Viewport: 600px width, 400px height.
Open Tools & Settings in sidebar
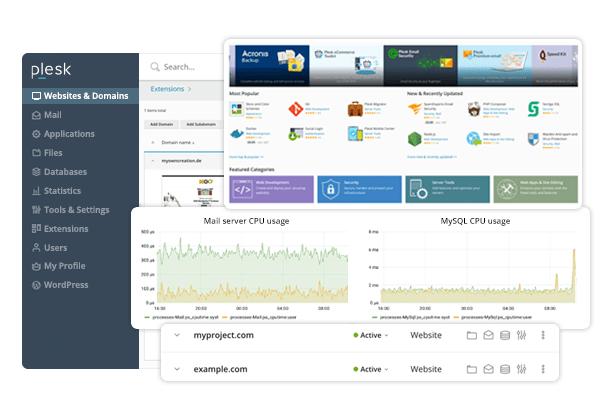click(75, 210)
